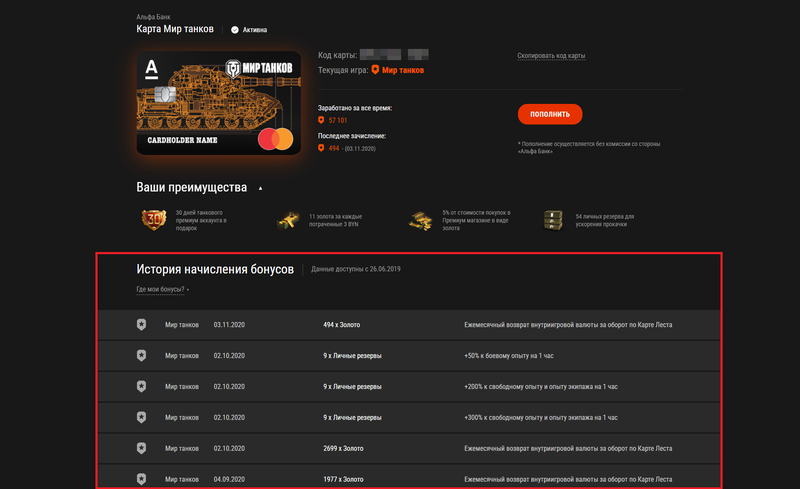Click the 57 101 total earned value
Viewport: 800px width, 489px height.
pos(338,120)
